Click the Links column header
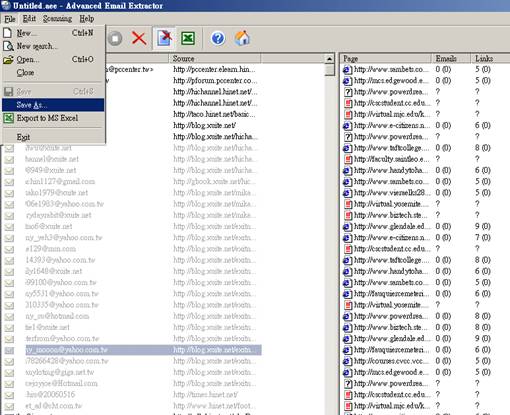 tap(490, 59)
